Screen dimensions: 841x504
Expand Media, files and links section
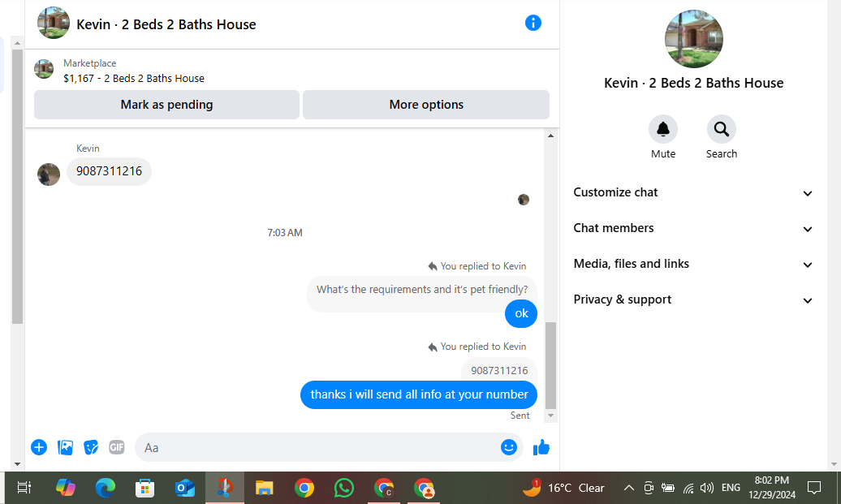coord(693,264)
